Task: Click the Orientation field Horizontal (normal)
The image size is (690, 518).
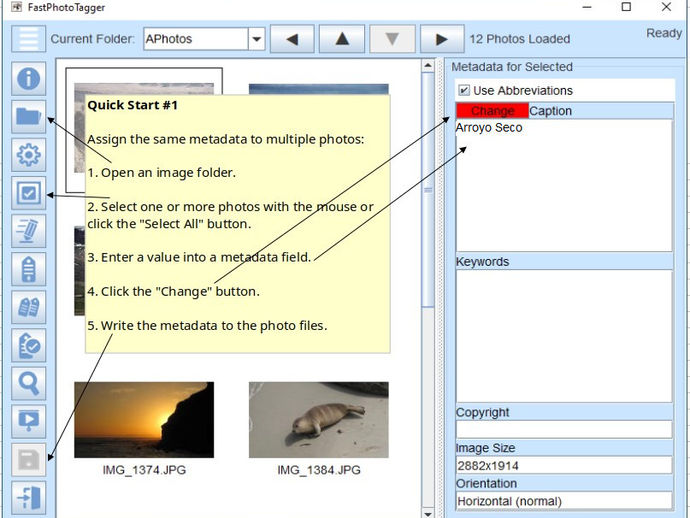Action: tap(564, 501)
